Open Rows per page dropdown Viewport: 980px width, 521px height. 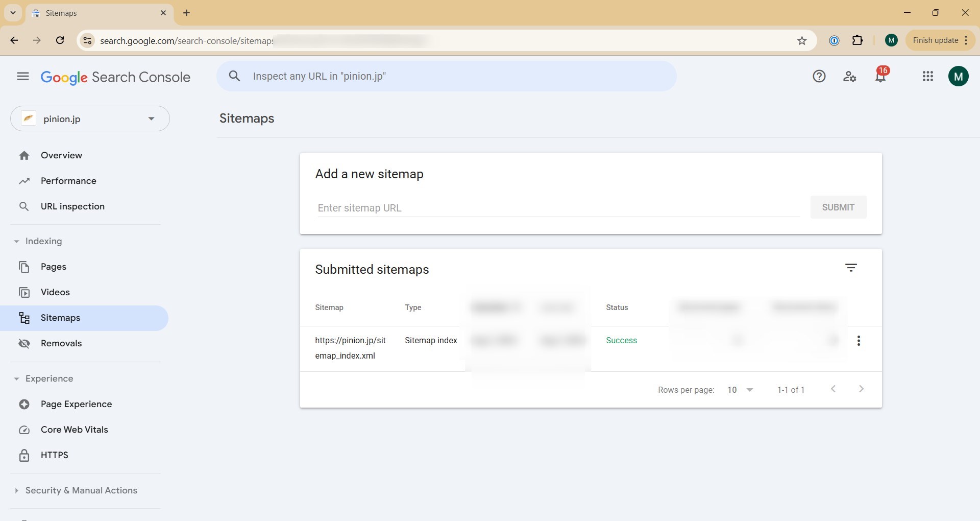(x=740, y=390)
